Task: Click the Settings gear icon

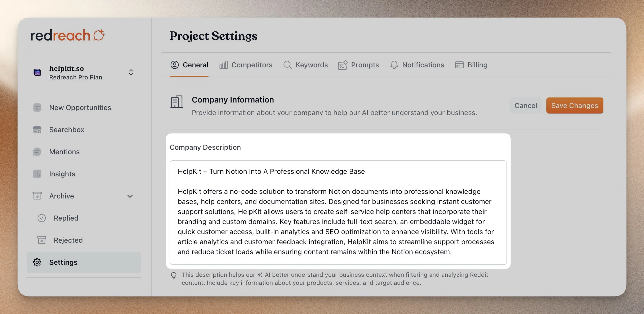Action: [37, 262]
